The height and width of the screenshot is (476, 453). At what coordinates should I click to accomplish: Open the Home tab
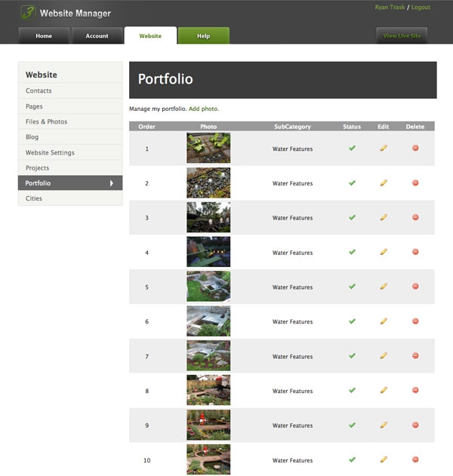coord(44,35)
